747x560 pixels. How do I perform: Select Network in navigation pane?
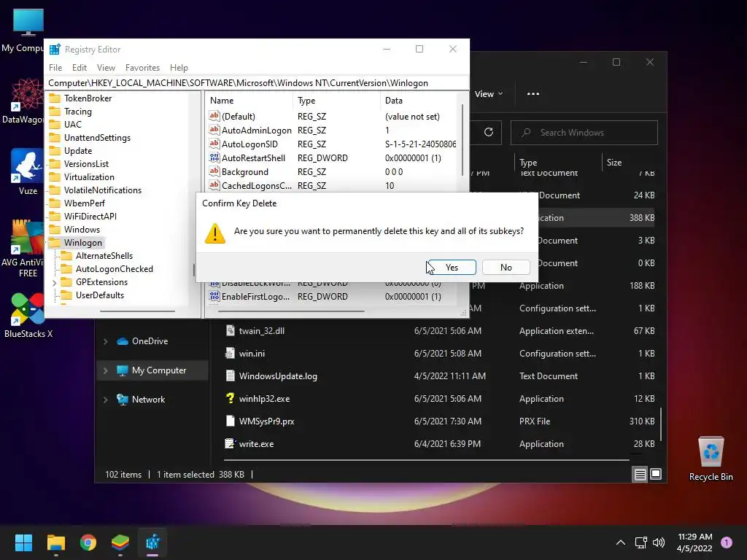[148, 400]
